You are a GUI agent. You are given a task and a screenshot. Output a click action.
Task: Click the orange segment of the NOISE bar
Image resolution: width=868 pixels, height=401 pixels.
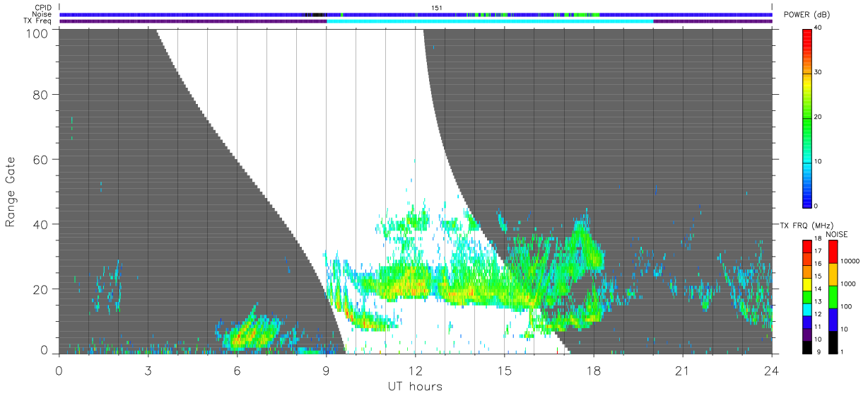tap(832, 274)
